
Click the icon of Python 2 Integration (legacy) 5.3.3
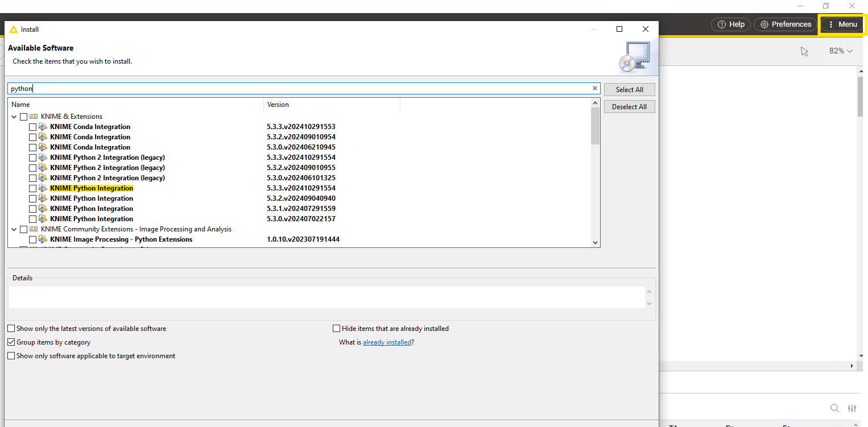[x=43, y=157]
